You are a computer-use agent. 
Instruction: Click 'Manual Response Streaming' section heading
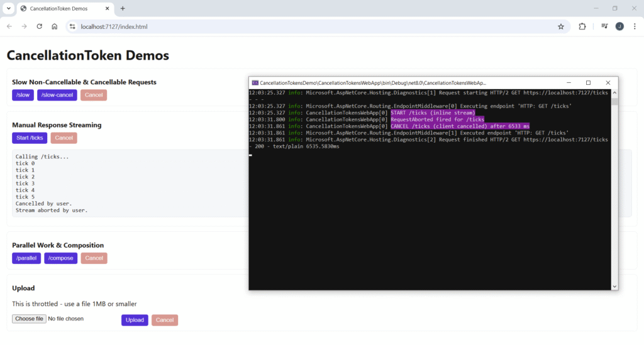pyautogui.click(x=57, y=125)
